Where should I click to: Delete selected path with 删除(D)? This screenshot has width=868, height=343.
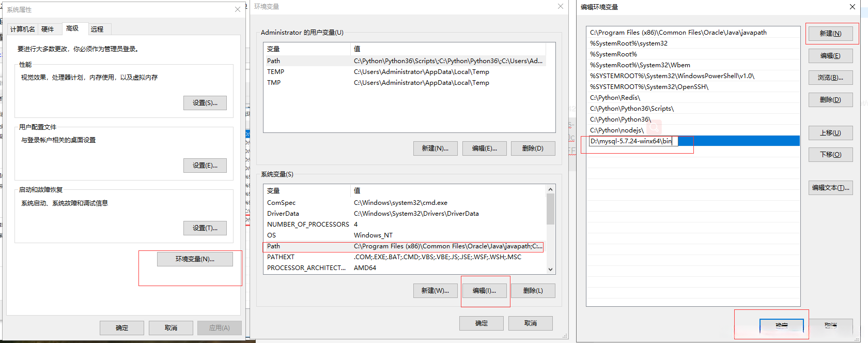(831, 100)
